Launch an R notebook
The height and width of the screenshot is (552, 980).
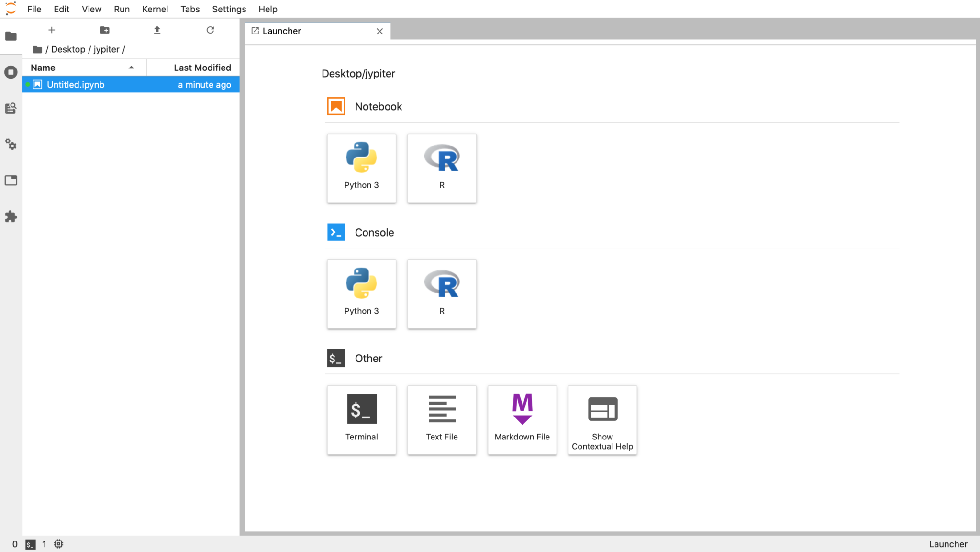442,168
